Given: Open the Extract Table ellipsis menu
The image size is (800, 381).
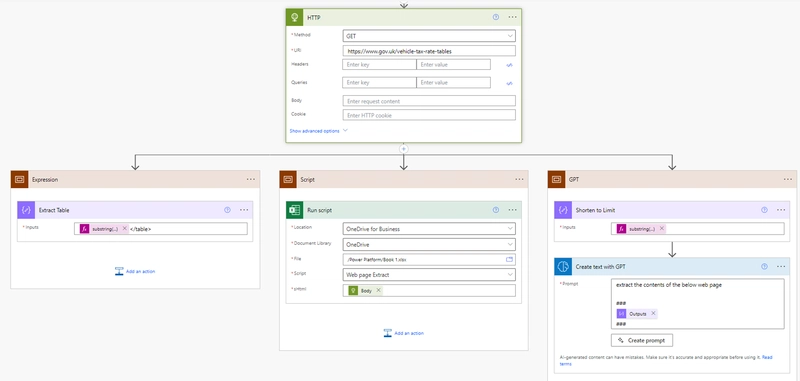Looking at the screenshot, I should [x=244, y=210].
